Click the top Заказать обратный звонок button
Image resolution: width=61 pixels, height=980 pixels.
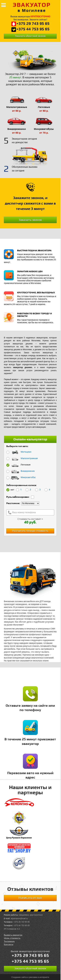pos(30,36)
